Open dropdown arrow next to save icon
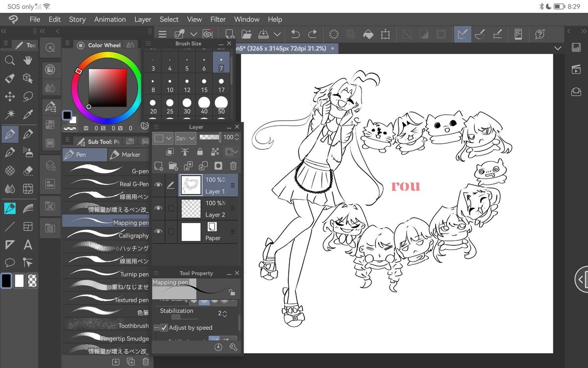This screenshot has height=368, width=588. point(277,34)
